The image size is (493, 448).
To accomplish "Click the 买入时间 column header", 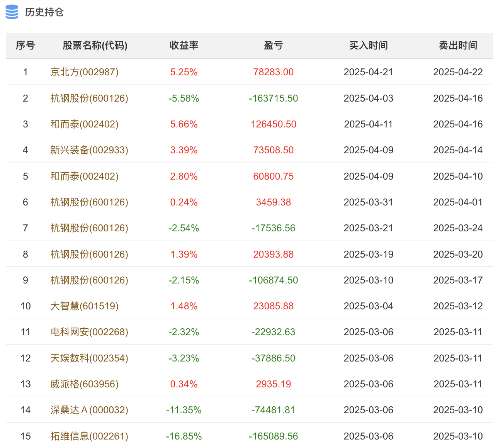I will (369, 46).
